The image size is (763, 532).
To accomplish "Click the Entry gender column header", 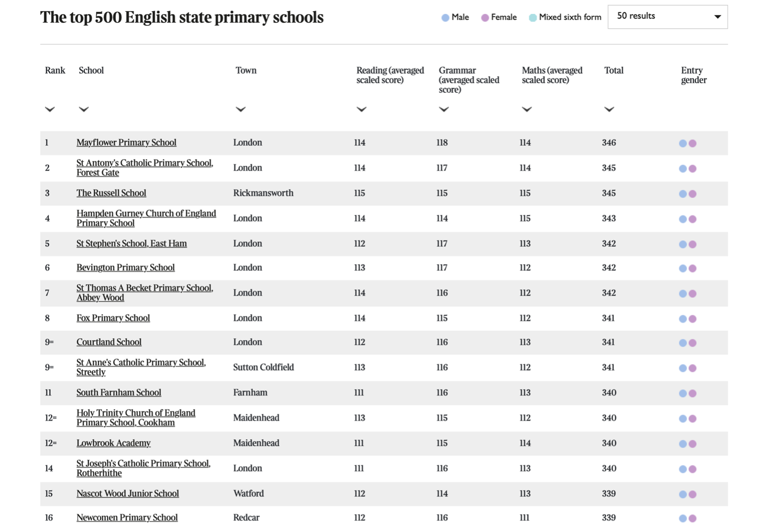I will click(x=693, y=75).
